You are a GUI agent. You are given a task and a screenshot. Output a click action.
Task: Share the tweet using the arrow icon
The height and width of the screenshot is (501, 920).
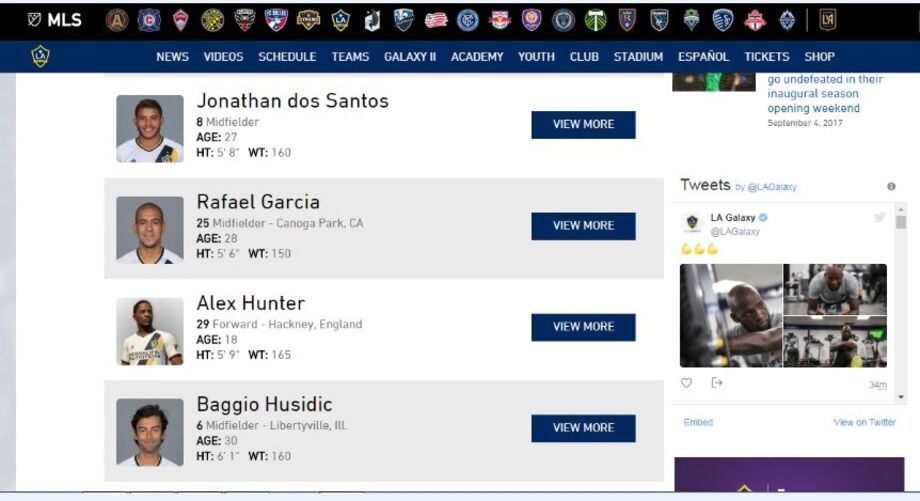point(716,383)
